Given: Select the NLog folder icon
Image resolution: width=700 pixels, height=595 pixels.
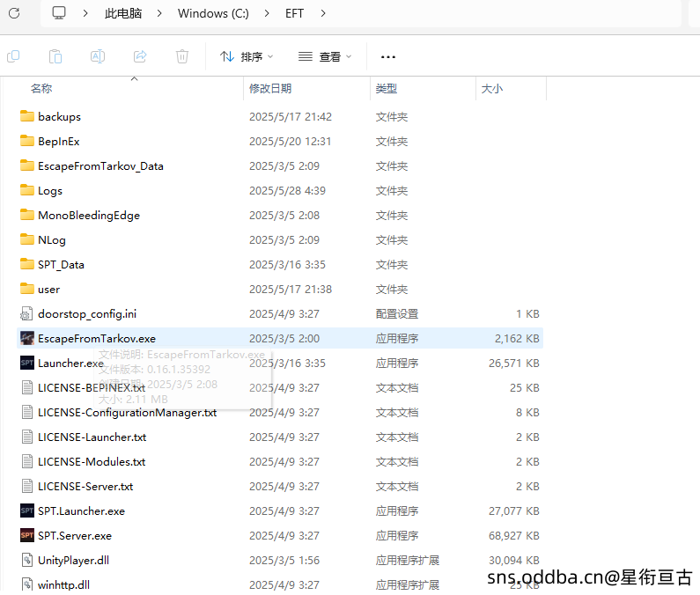Looking at the screenshot, I should point(27,239).
